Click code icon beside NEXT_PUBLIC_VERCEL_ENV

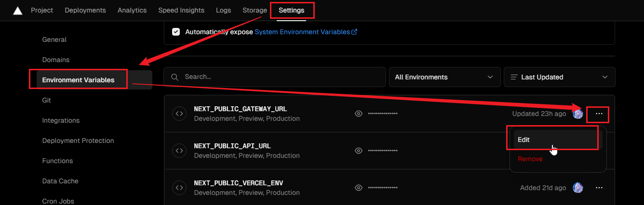179,188
